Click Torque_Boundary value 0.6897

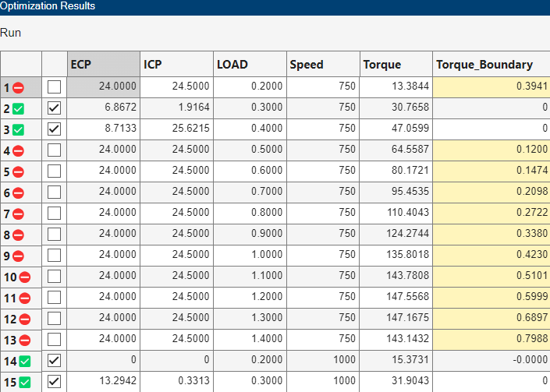click(532, 317)
